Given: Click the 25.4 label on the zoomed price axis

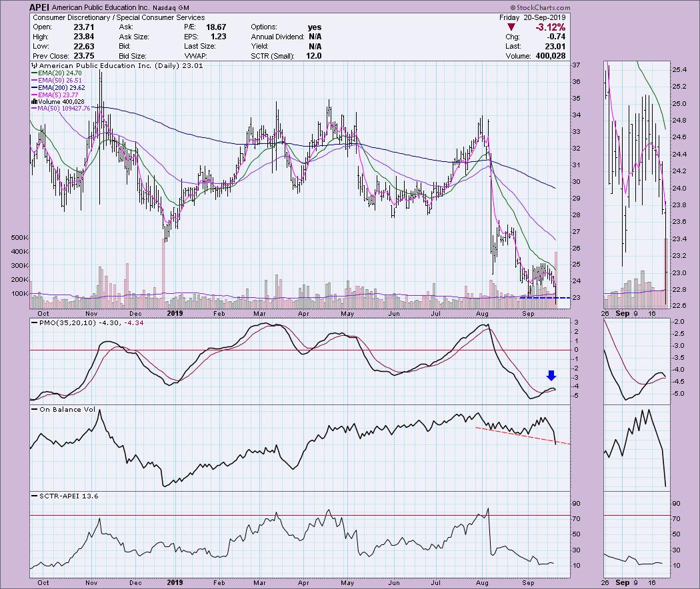Looking at the screenshot, I should [679, 69].
